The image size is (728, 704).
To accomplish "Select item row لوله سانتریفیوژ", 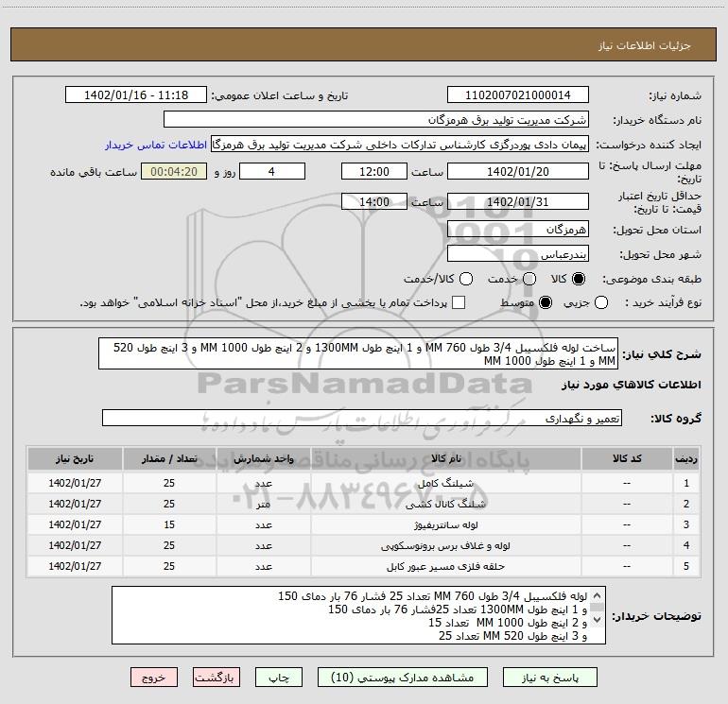I will tap(364, 524).
